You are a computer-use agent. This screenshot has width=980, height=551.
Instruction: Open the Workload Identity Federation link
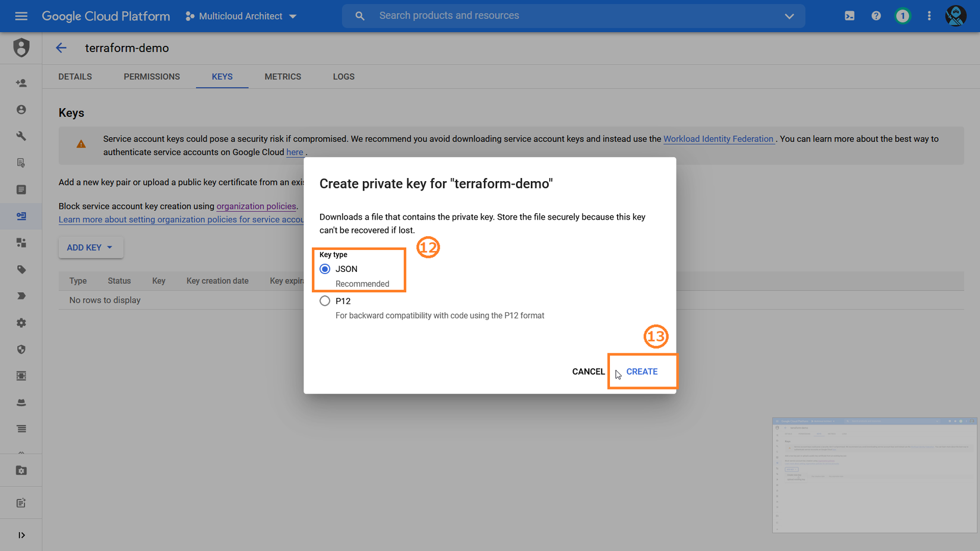(719, 139)
